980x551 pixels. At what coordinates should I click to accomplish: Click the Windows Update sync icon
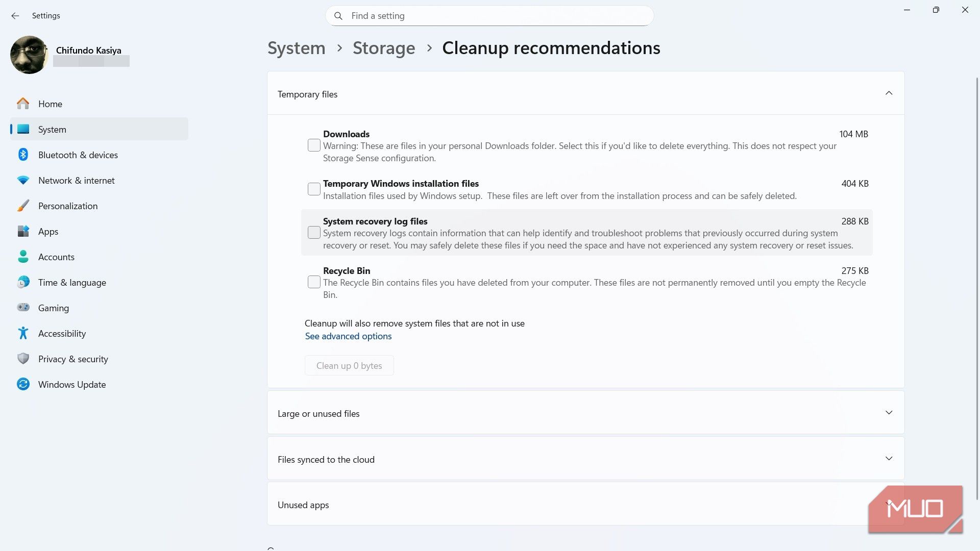click(x=23, y=384)
